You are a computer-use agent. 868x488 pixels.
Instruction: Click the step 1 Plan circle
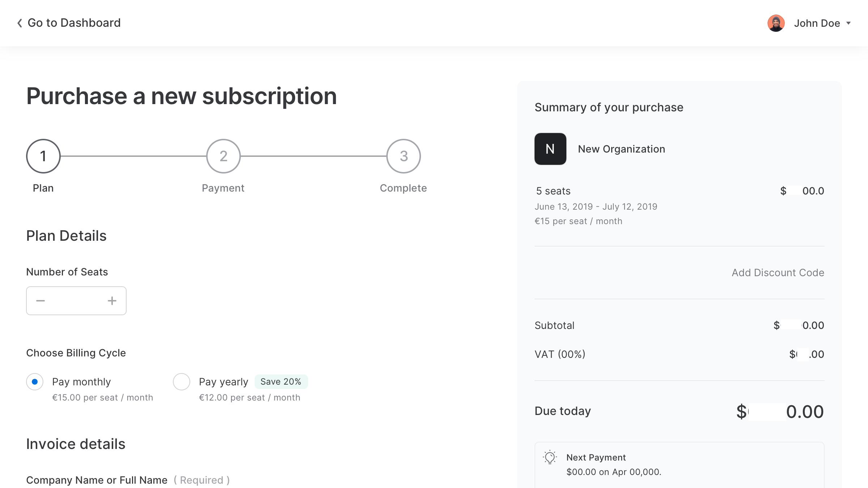tap(43, 156)
